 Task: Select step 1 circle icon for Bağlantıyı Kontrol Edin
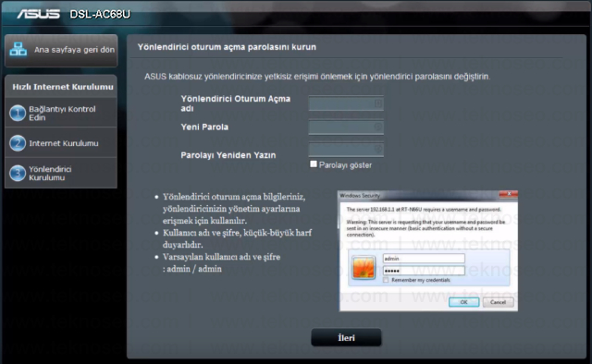pyautogui.click(x=18, y=113)
